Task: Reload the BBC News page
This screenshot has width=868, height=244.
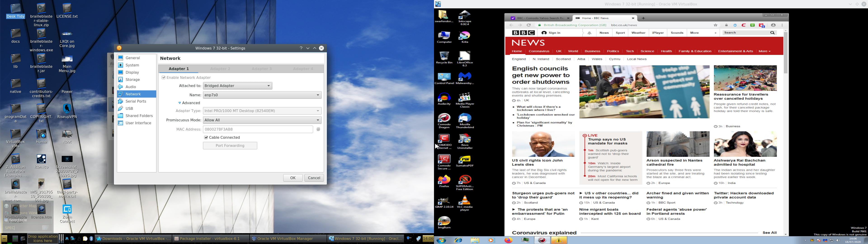Action: click(x=529, y=25)
